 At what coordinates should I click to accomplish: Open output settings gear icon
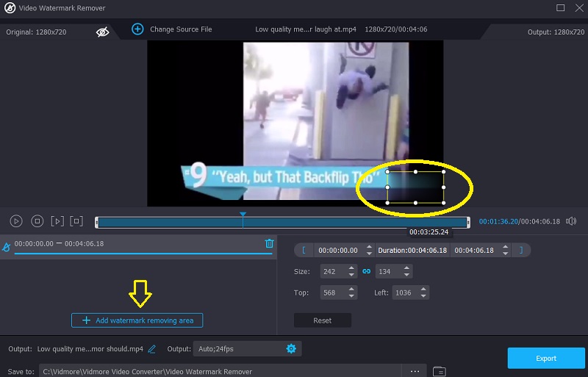click(291, 348)
